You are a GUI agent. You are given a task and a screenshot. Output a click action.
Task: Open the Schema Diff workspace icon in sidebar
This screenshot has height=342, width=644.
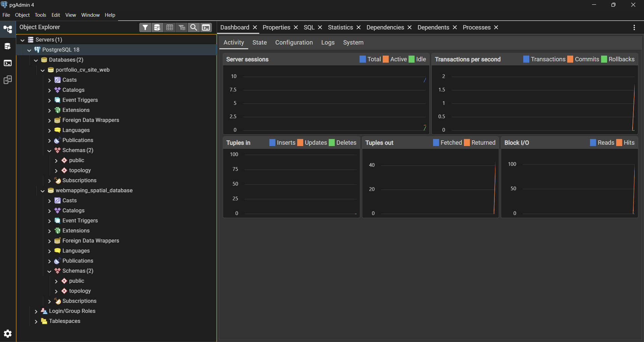(8, 80)
